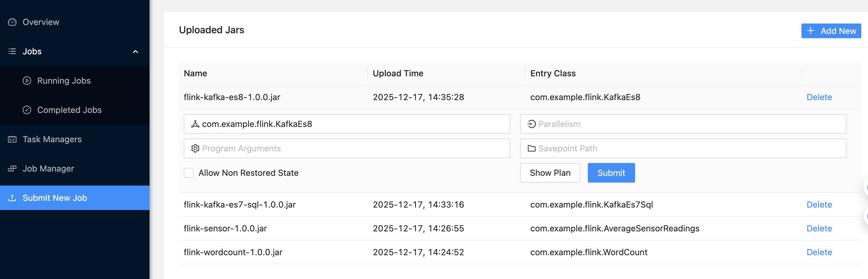The image size is (868, 279).
Task: Click the Jobs list icon
Action: [x=12, y=52]
